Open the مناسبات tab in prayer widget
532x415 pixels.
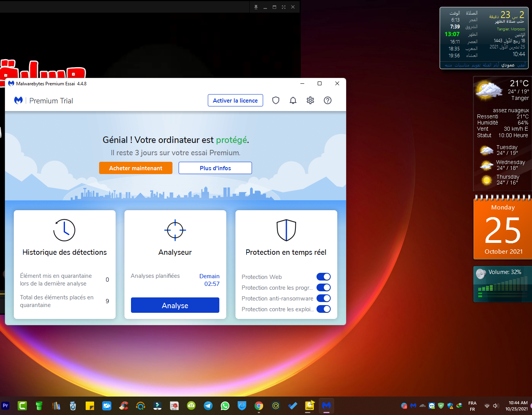click(x=462, y=65)
